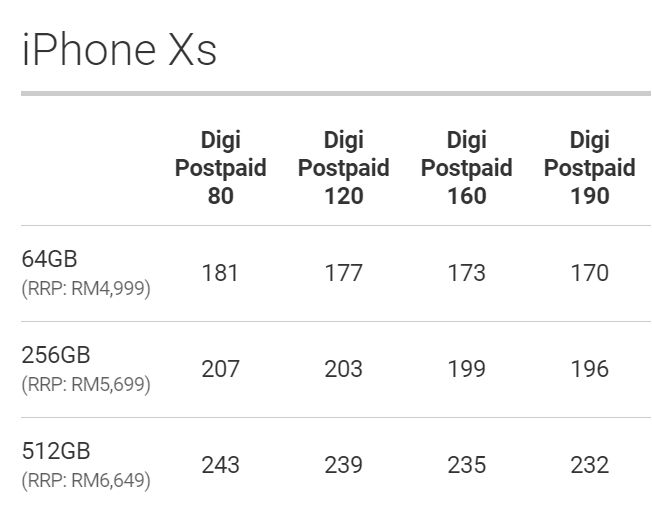Select the RRP: RM5,699 text

[86, 384]
